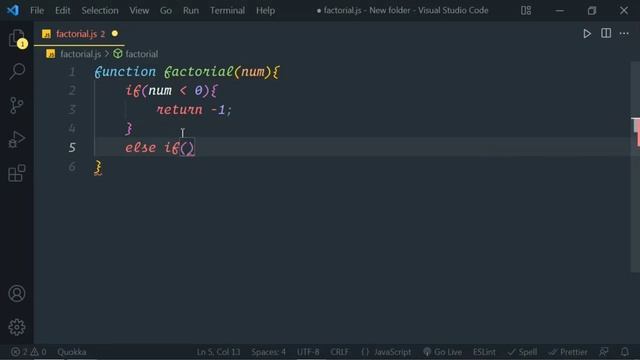Image resolution: width=640 pixels, height=360 pixels.
Task: Minimize the VS Code window
Action: [560, 10]
